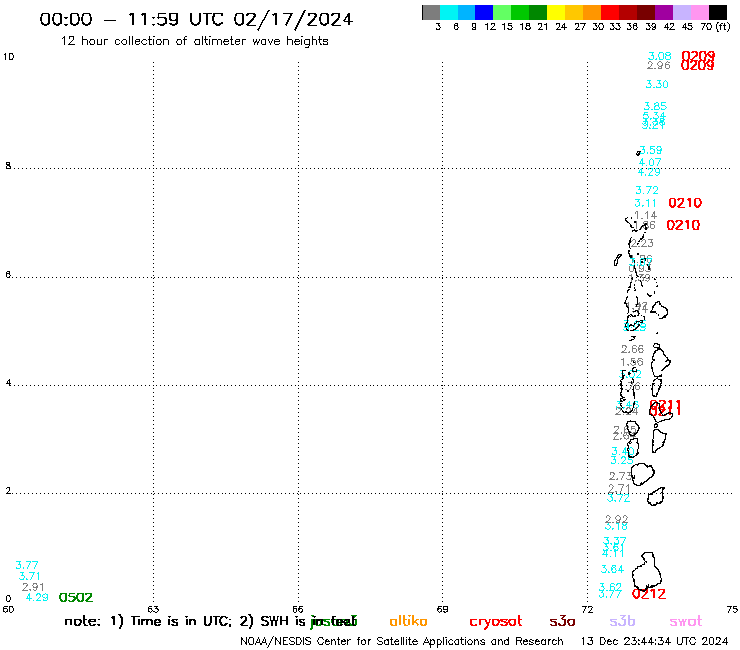Click the gray swatch in color scale
The width and height of the screenshot is (740, 650).
431,12
